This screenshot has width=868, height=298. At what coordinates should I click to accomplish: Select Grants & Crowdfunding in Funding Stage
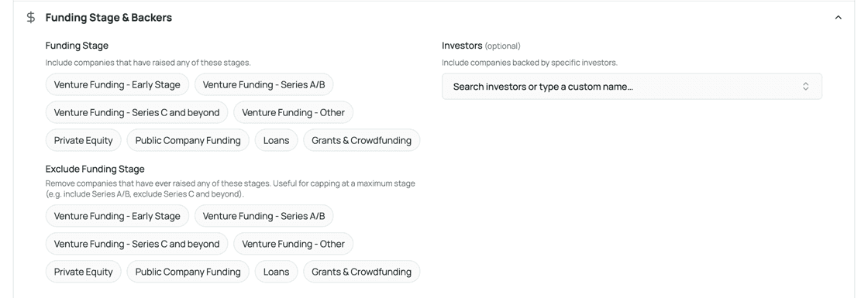pos(361,140)
